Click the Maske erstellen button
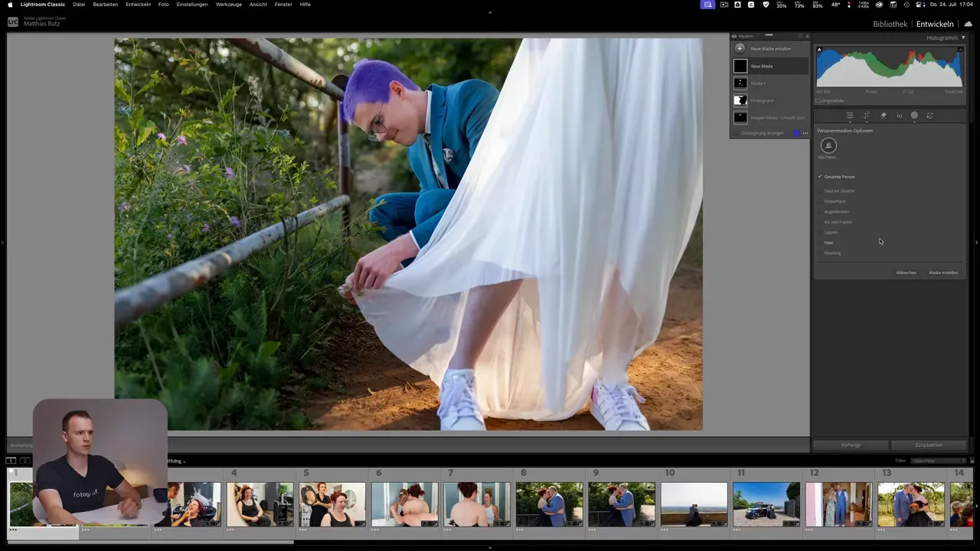The image size is (980, 551). 943,272
